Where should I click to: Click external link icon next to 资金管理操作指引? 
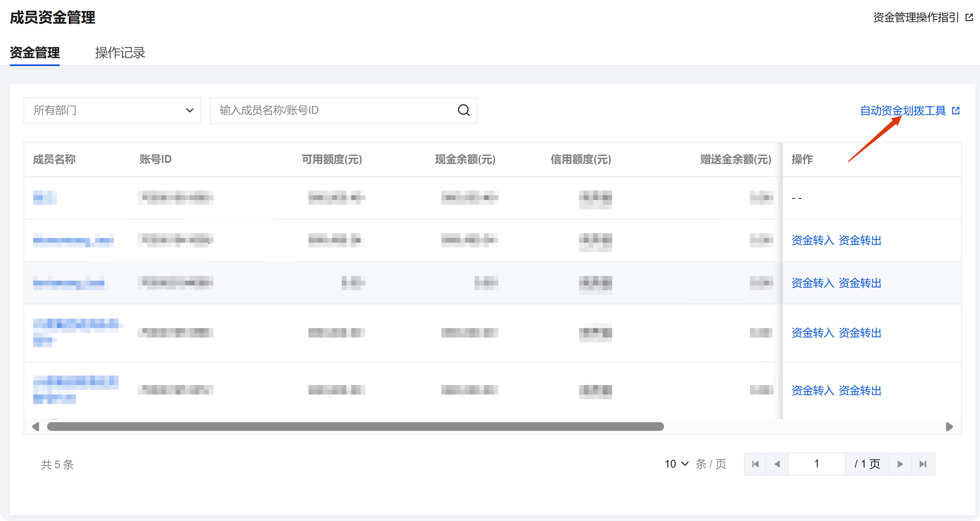(969, 17)
